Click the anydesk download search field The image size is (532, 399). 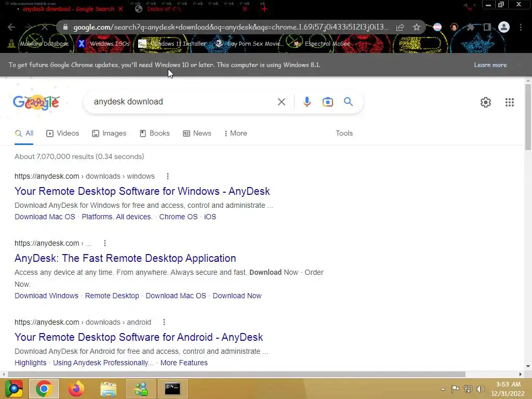(183, 102)
